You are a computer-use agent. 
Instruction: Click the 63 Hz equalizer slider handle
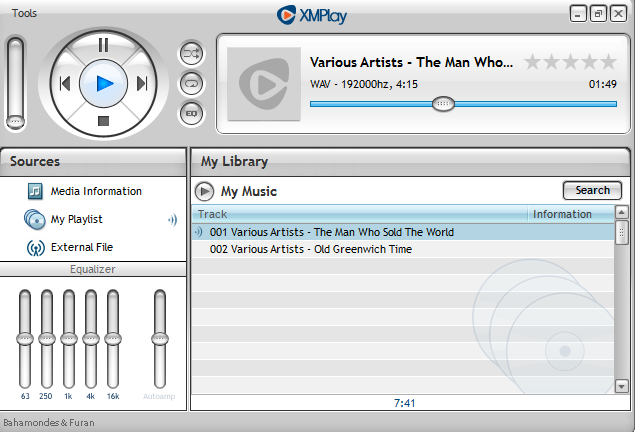pos(25,339)
